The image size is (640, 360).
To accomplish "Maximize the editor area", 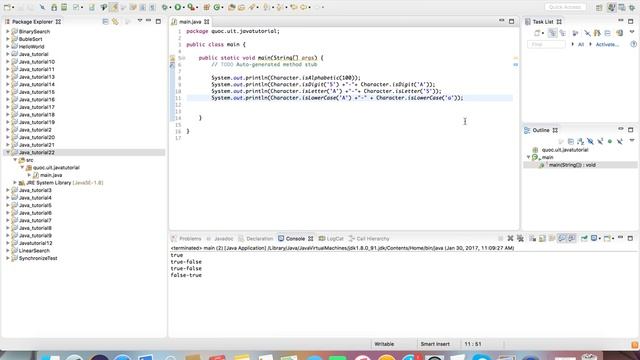I will tap(511, 21).
